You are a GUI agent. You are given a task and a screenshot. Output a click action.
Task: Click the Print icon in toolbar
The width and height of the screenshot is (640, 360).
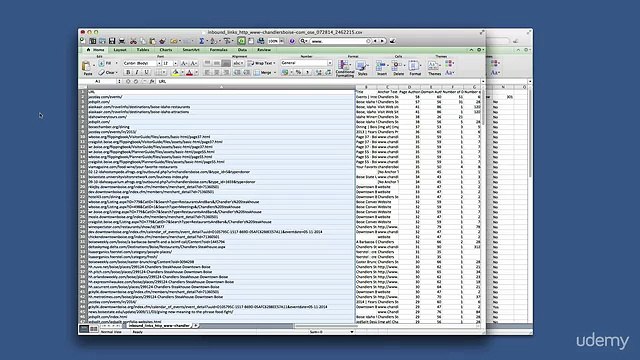(122, 41)
